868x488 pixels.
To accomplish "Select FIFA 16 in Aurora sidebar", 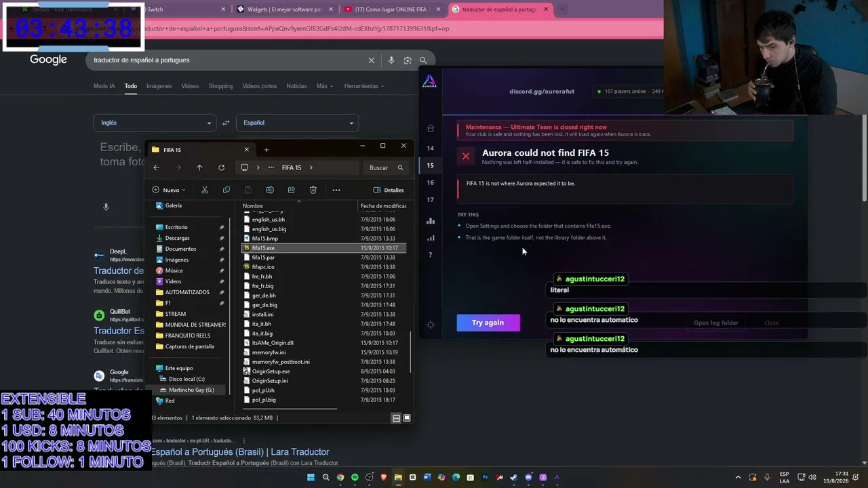I will (430, 182).
